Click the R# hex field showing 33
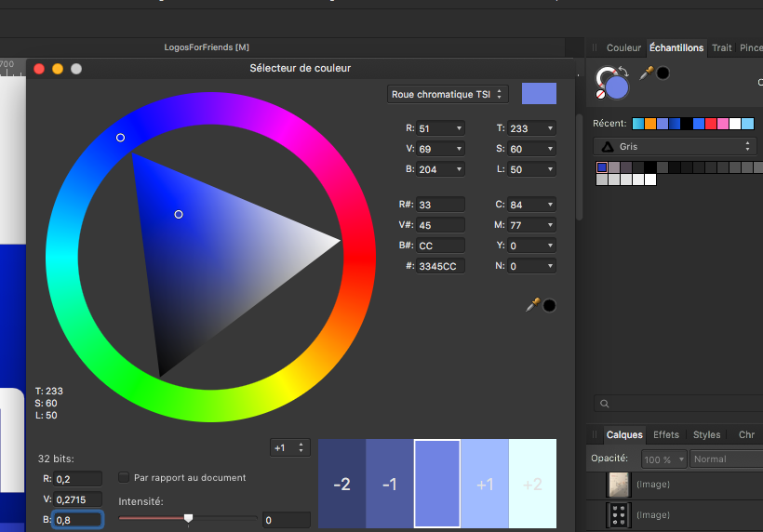The image size is (763, 532). [x=440, y=205]
